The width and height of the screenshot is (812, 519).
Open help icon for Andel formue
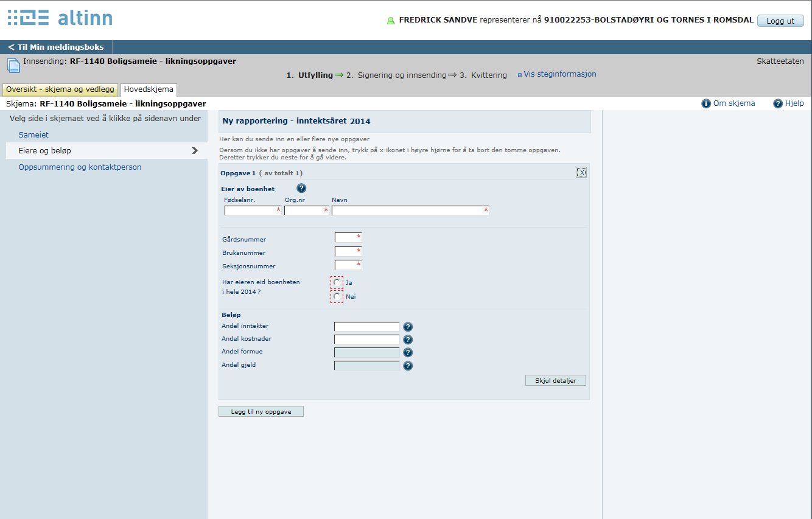click(x=408, y=352)
